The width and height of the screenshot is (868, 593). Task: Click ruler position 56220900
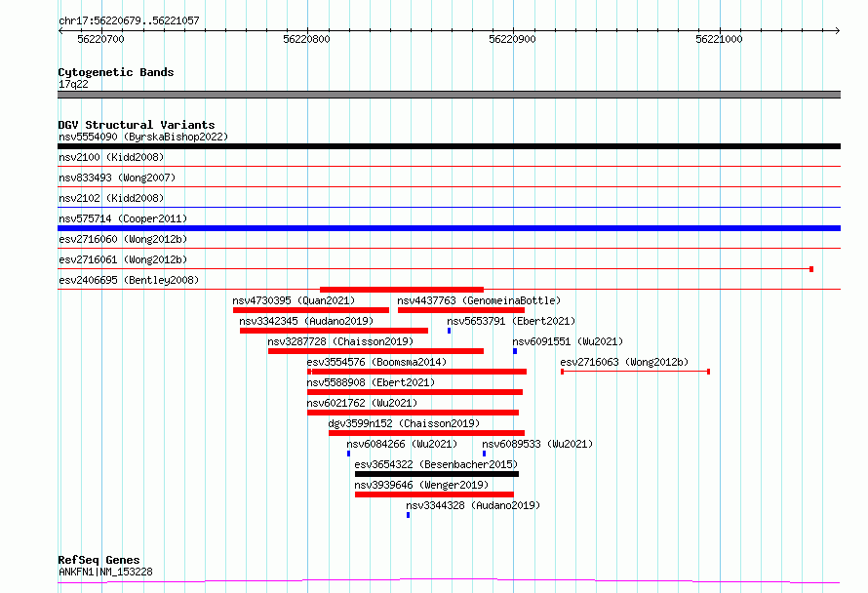(x=512, y=39)
